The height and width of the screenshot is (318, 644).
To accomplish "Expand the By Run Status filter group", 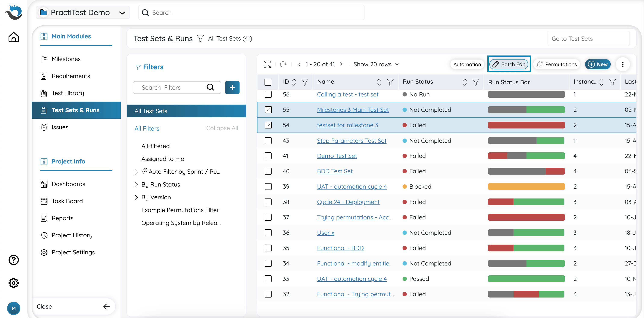I will 136,185.
